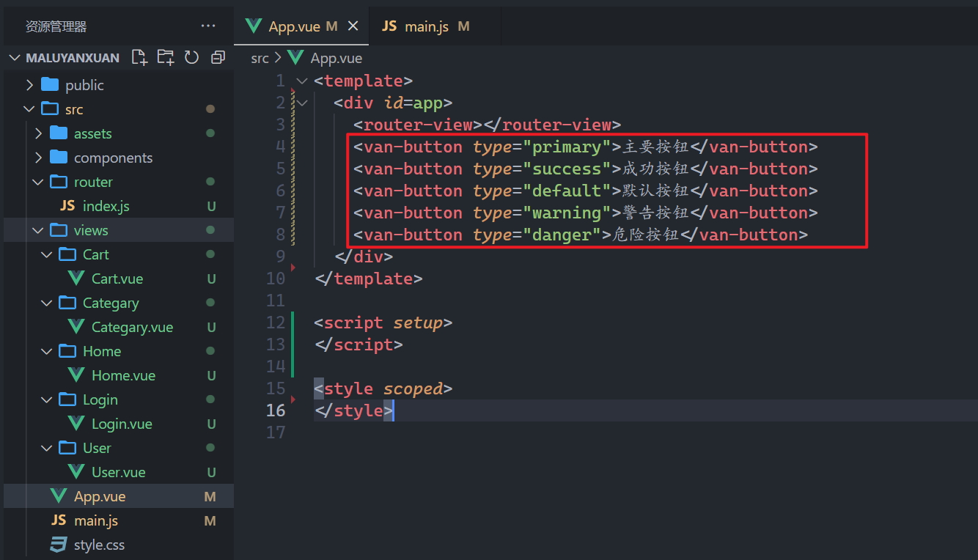Click the M status badge on main.js tree row

pyautogui.click(x=210, y=521)
